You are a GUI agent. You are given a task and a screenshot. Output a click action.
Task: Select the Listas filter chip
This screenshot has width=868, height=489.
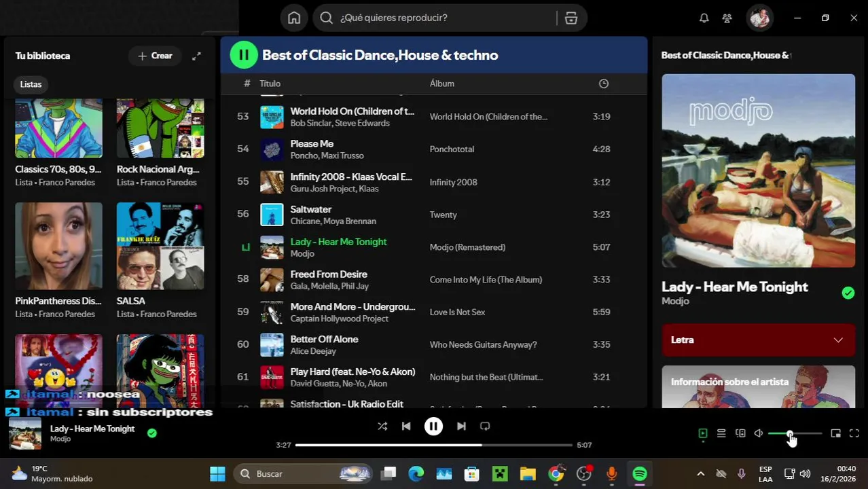31,85
